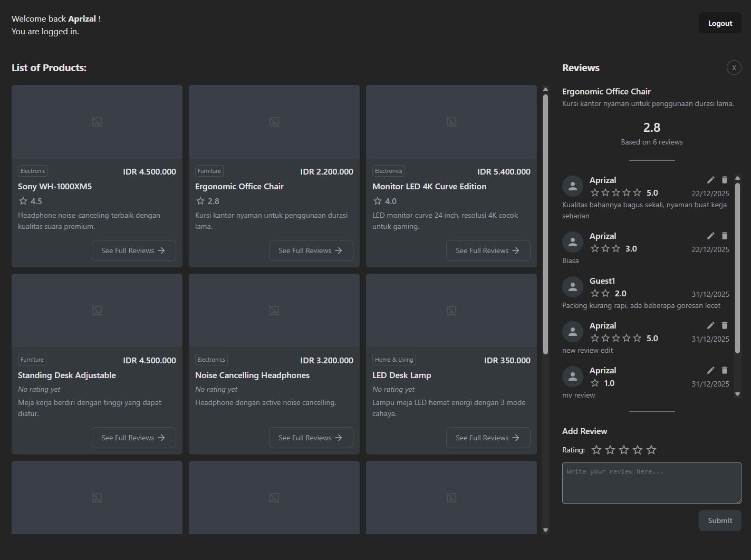Delete the 'my review' entry
Screen dimensions: 751x560
725,370
